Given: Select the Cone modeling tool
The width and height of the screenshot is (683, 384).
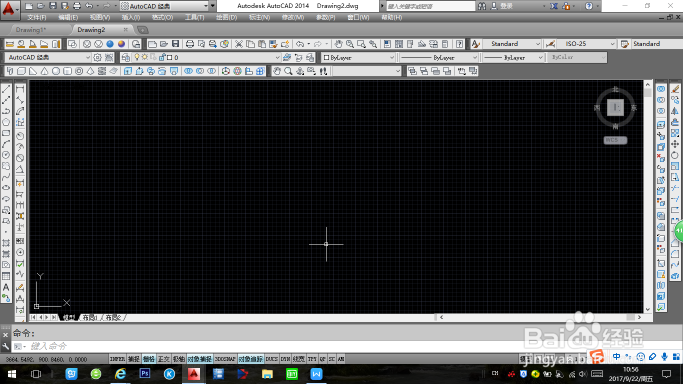Looking at the screenshot, I should pyautogui.click(x=44, y=71).
